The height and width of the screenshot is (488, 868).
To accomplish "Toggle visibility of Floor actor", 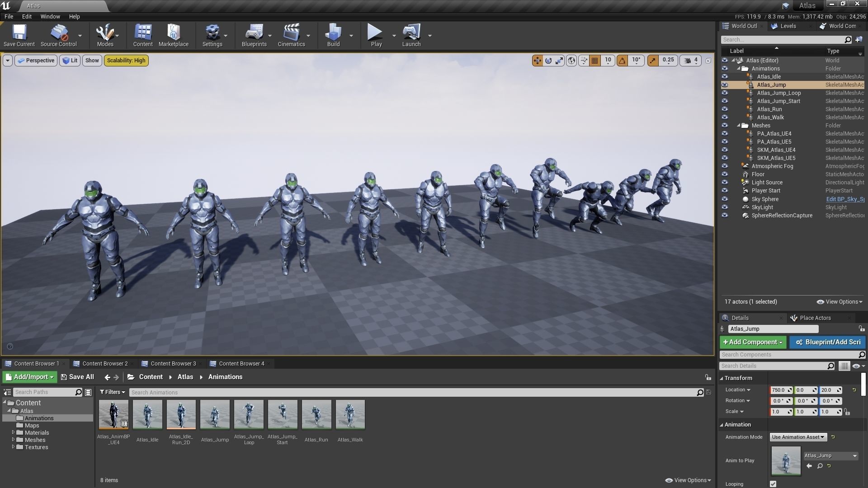I will click(x=725, y=174).
